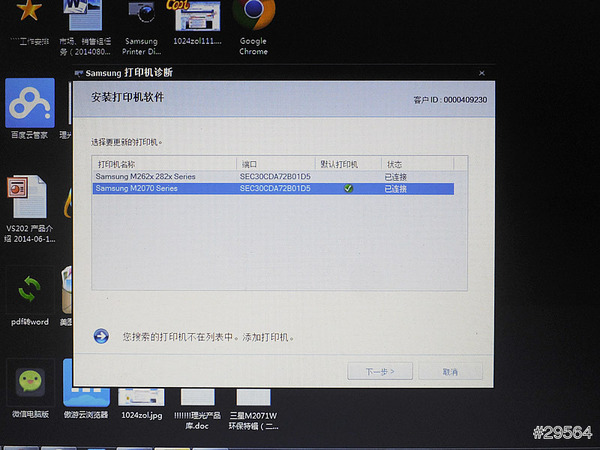
Task: Click the 下一步 button
Action: (x=380, y=372)
